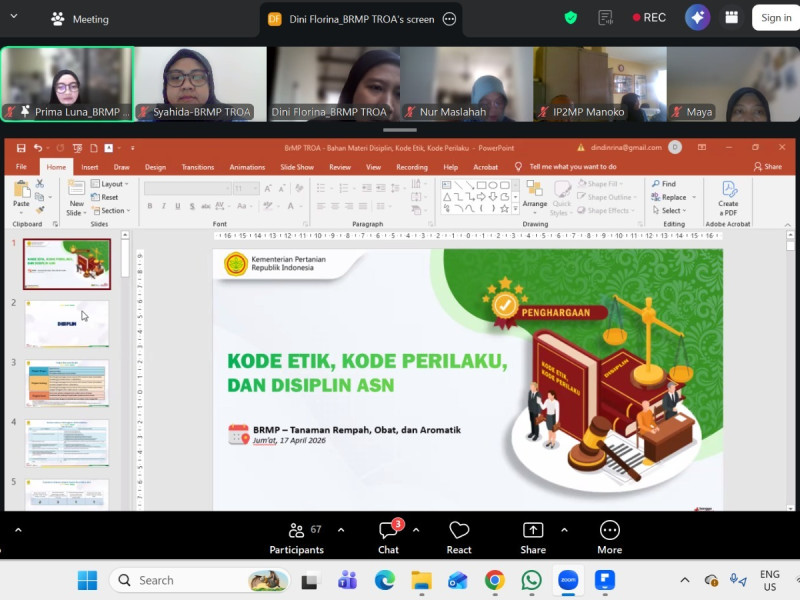
Task: Select Syahida-BRMP TROA video thumbnail
Action: (201, 84)
